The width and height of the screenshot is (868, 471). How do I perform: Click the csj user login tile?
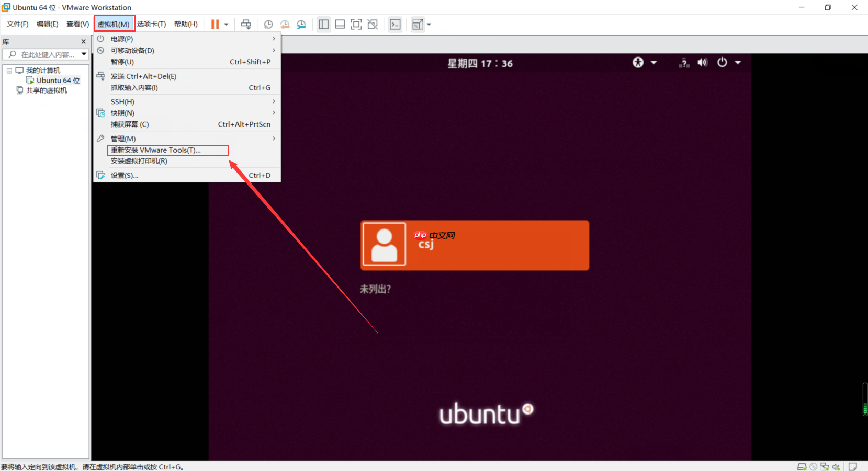(x=474, y=245)
